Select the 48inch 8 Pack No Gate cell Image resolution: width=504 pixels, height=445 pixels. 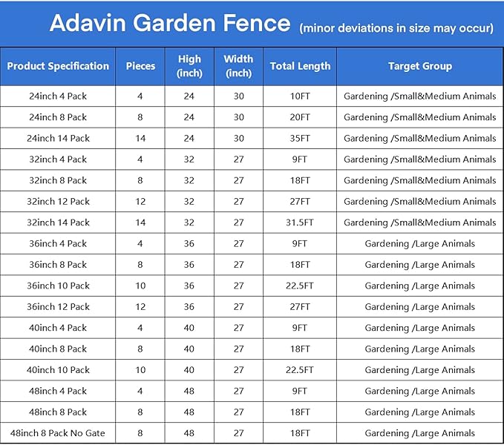pyautogui.click(x=58, y=433)
